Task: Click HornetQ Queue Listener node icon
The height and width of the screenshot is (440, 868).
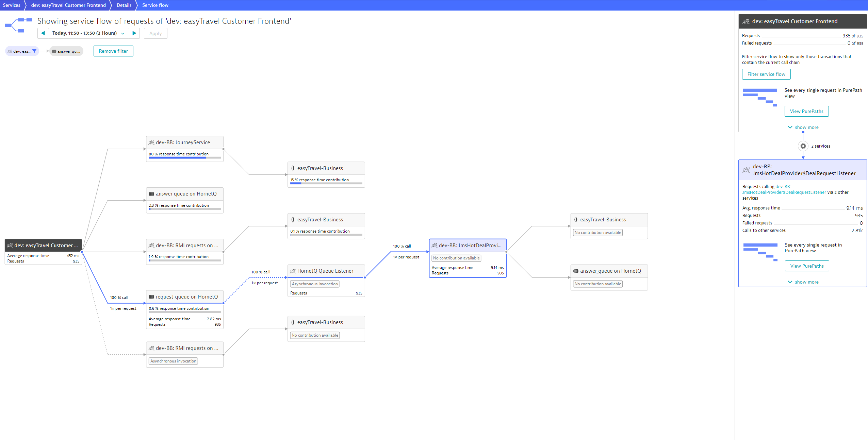Action: tap(293, 271)
